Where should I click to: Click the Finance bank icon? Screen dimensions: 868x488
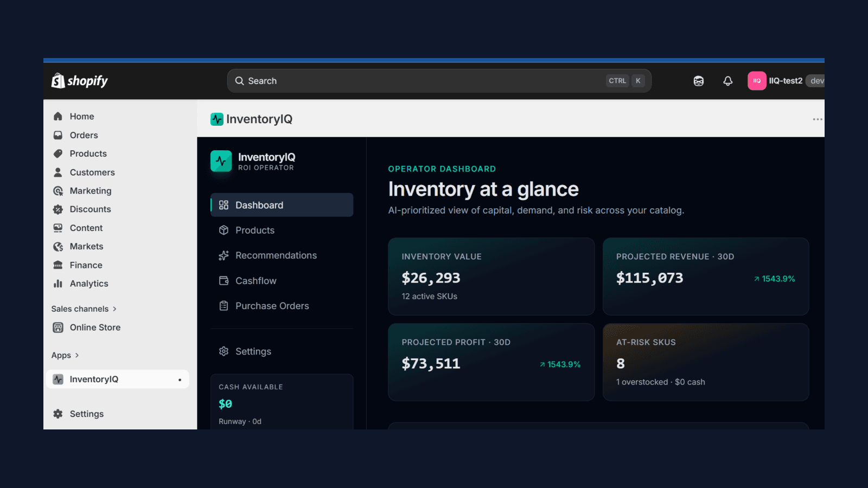pos(58,265)
